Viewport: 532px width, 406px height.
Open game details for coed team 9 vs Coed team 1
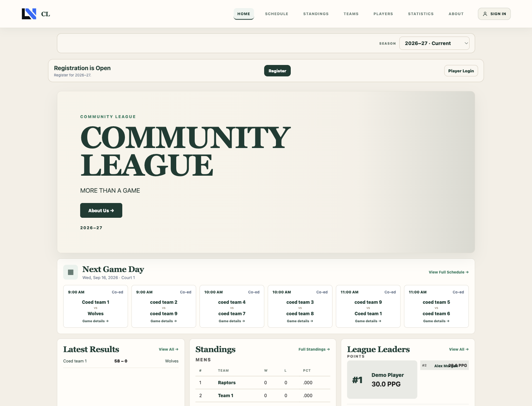[x=368, y=321]
